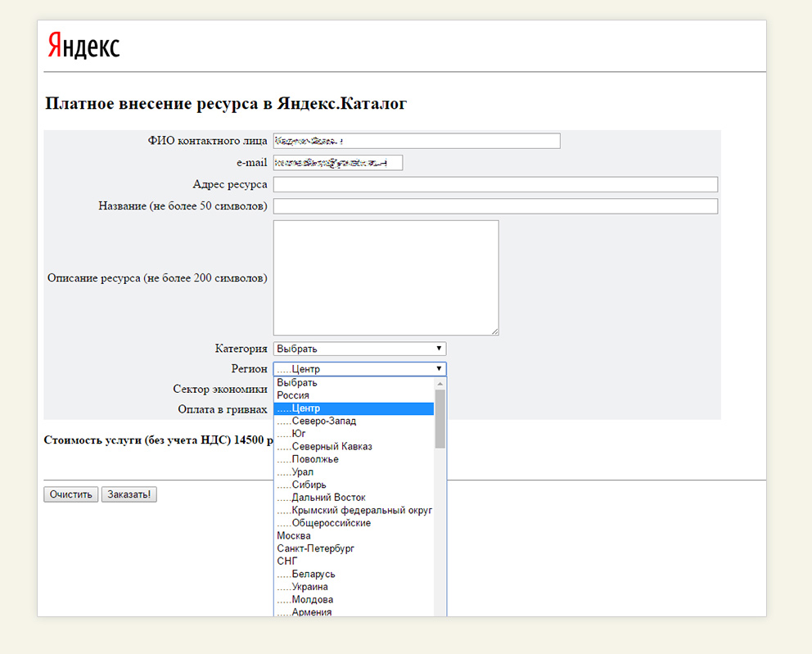812x654 pixels.
Task: Click the Описание ресурса text area
Action: click(386, 277)
